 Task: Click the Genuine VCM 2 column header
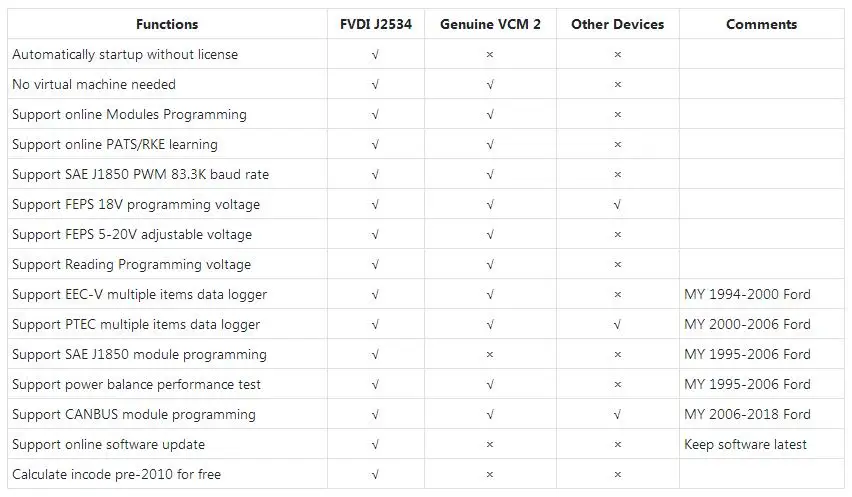tap(490, 24)
